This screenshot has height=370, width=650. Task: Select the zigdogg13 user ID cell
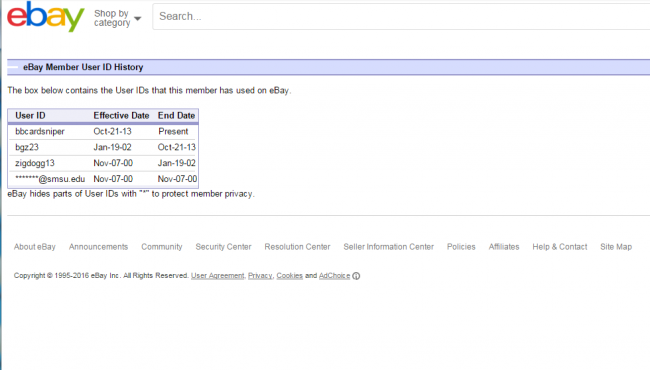pos(35,163)
